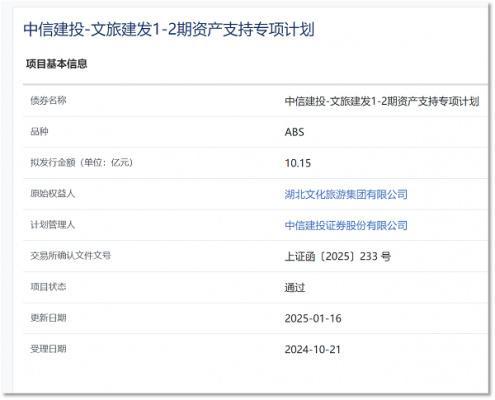The image size is (495, 400).
Task: Click the 品种 label
Action: [39, 131]
